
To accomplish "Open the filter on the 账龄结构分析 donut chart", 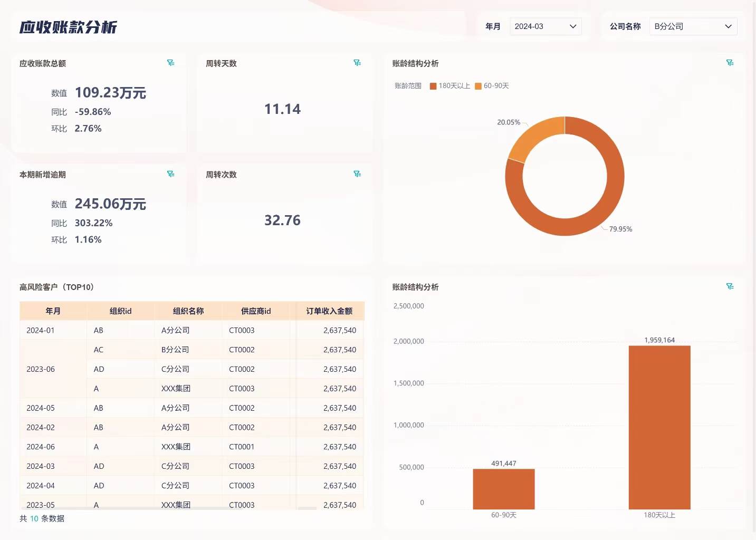I will 730,62.
